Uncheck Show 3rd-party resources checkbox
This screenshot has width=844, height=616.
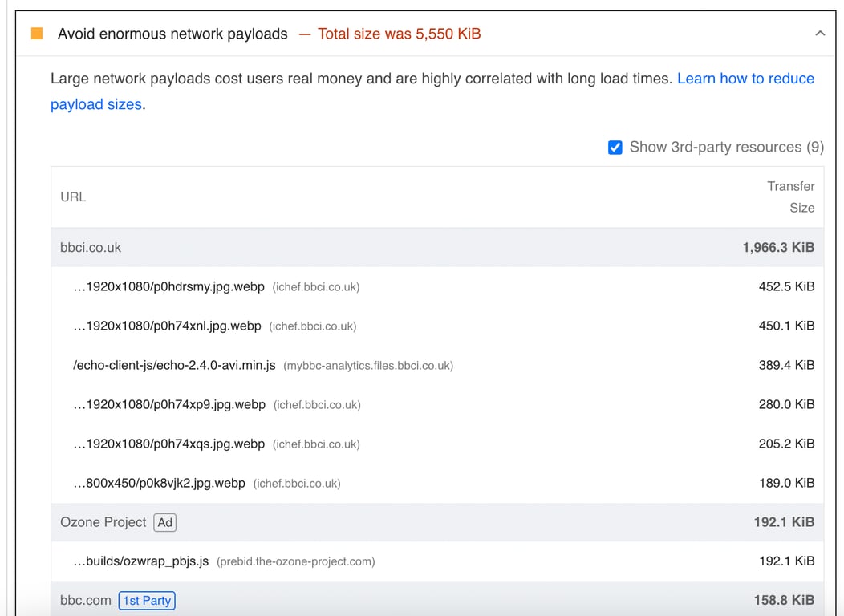pos(615,148)
